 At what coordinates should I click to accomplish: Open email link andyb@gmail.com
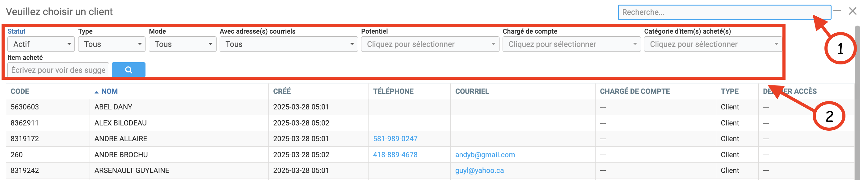(x=485, y=155)
